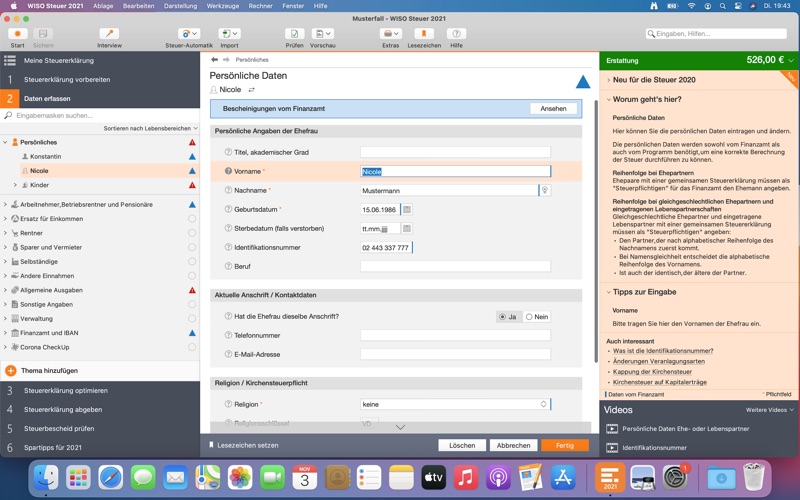Toggle status circle for Corona CheckUp
Screen dimensions: 800x500
click(x=192, y=347)
